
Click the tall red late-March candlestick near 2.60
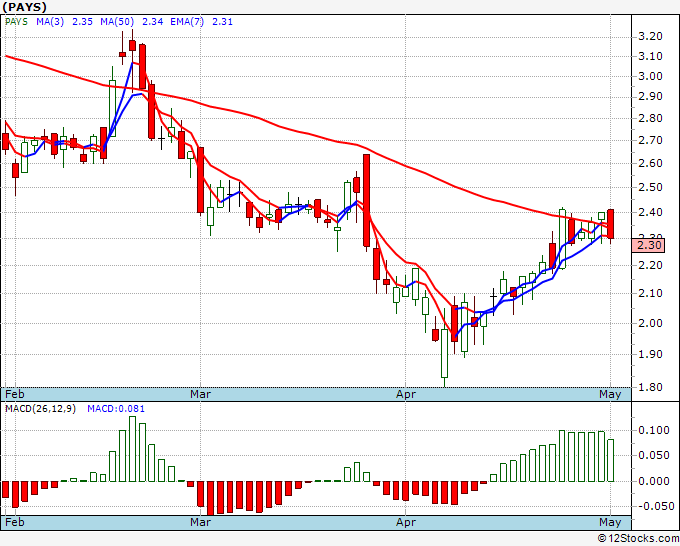click(366, 200)
